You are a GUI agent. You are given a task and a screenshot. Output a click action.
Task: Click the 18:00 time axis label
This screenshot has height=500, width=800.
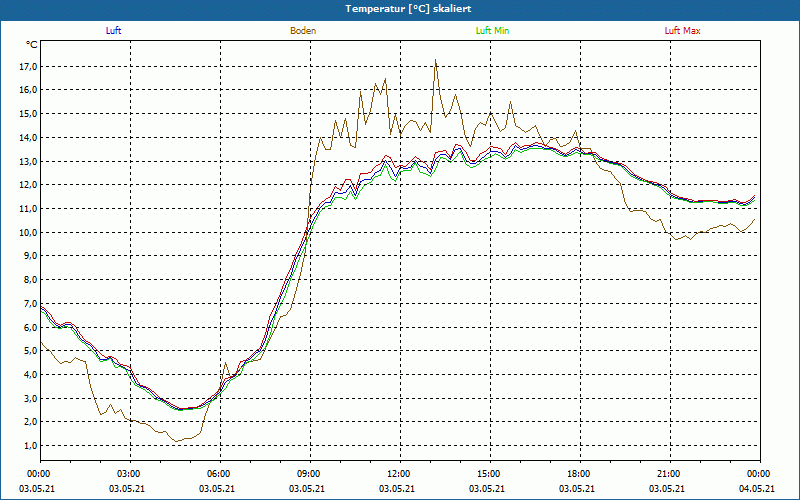[581, 474]
